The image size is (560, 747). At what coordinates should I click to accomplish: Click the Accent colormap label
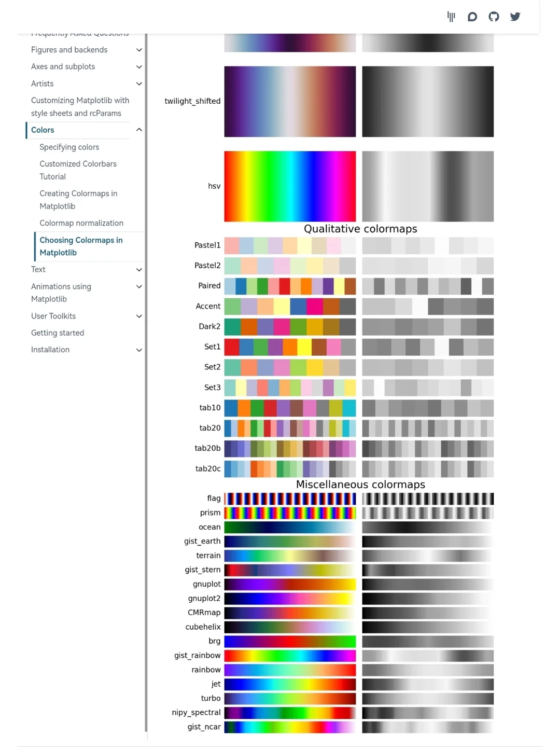tap(208, 307)
